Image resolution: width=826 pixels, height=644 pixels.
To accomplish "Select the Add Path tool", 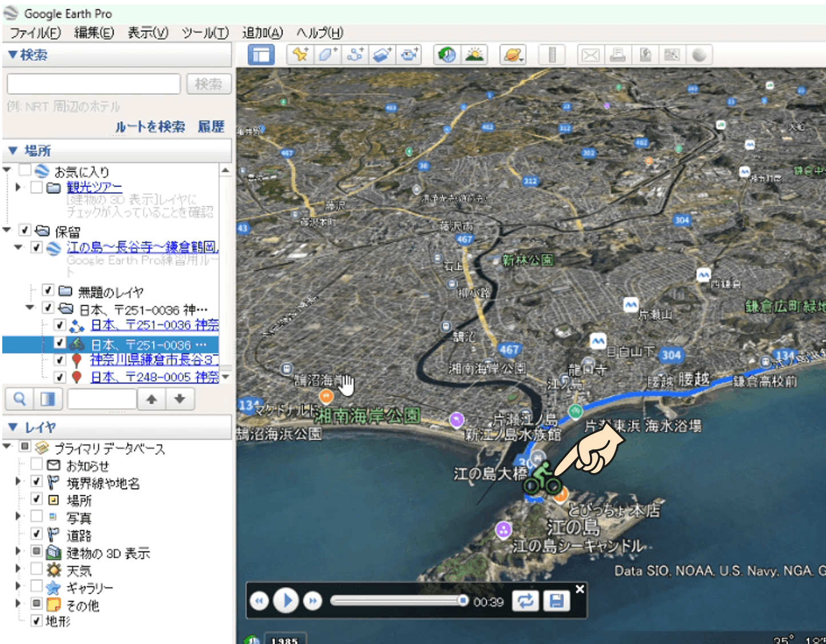I will pos(354,55).
